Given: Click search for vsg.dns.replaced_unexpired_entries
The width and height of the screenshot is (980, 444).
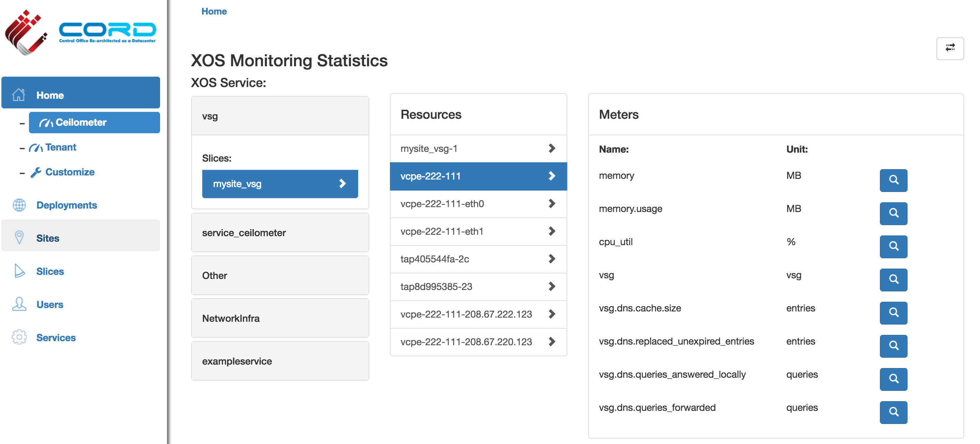Looking at the screenshot, I should point(893,346).
